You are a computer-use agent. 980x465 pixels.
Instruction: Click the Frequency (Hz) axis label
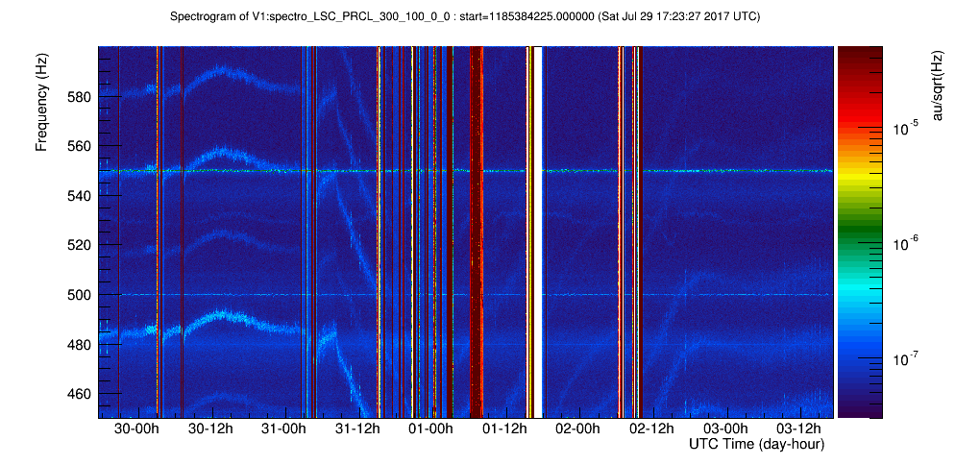(x=41, y=102)
